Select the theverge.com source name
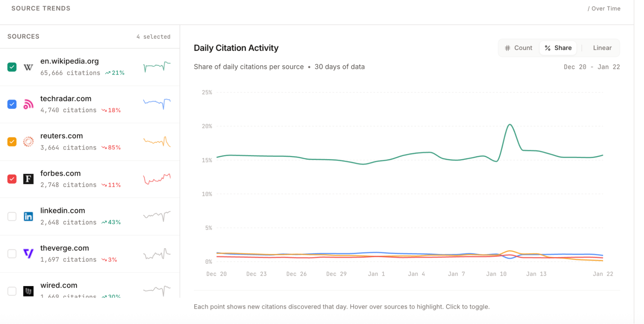Screen dimensions: 644x324 click(x=64, y=248)
